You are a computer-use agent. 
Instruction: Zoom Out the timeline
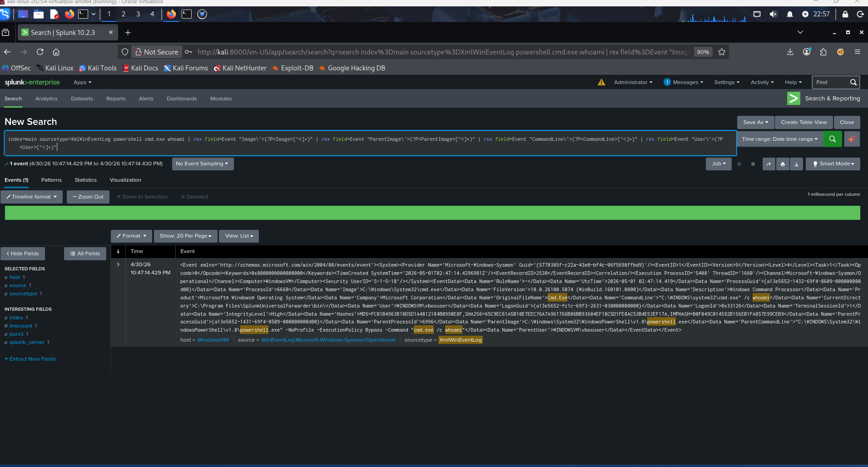88,197
